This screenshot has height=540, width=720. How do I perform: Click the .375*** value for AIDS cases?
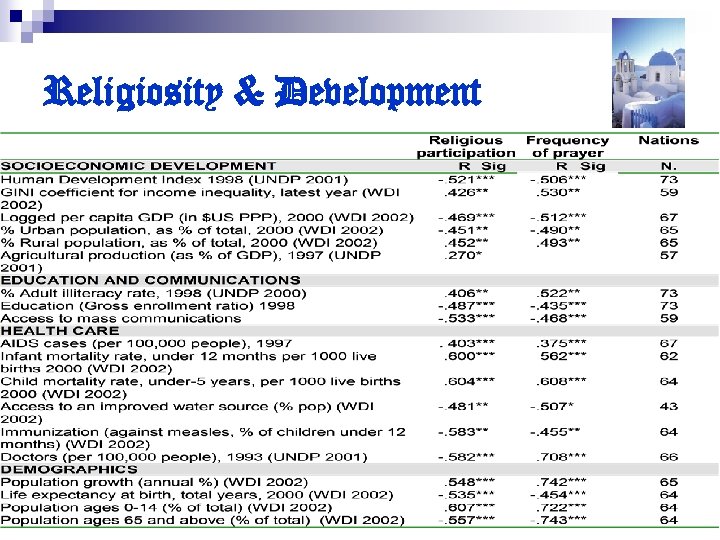(561, 343)
